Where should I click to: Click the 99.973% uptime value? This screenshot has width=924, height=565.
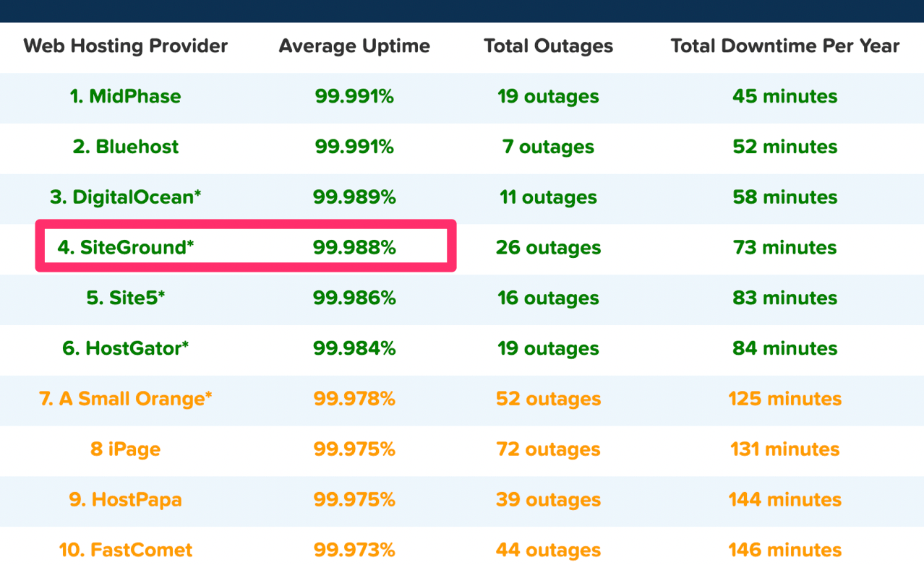(354, 551)
